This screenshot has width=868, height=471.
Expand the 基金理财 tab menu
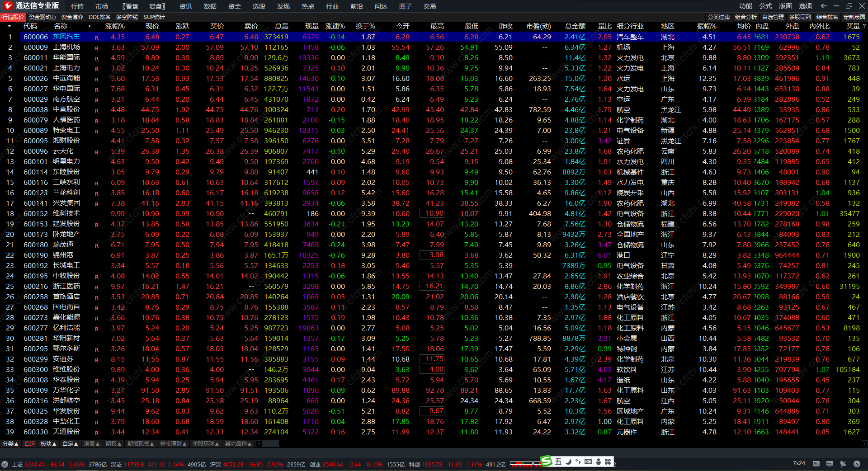pyautogui.click(x=173, y=444)
